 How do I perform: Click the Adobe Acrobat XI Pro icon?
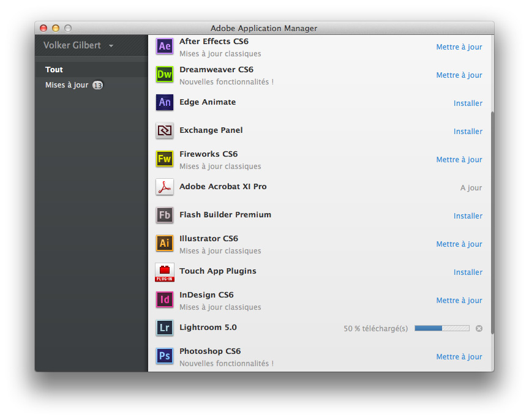(165, 187)
